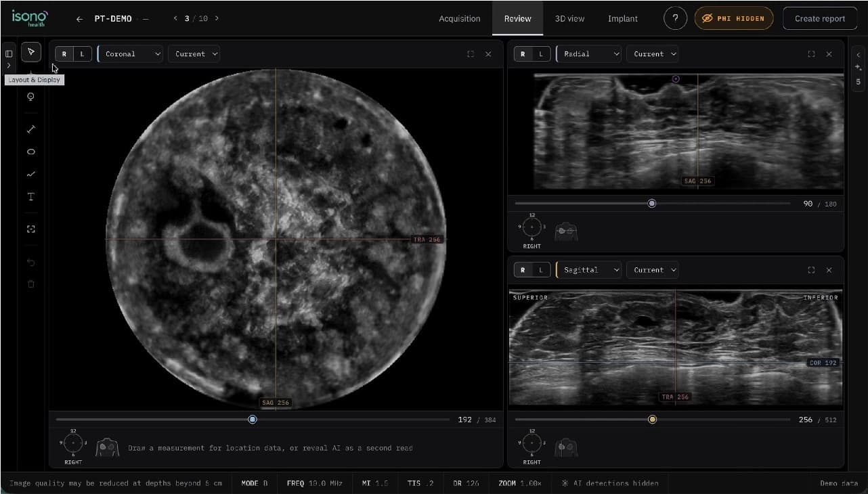868x494 pixels.
Task: Click the Create report button
Action: (x=820, y=18)
